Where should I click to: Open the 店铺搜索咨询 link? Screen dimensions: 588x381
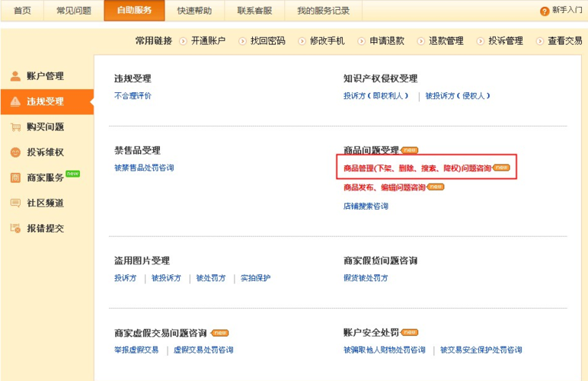point(366,207)
